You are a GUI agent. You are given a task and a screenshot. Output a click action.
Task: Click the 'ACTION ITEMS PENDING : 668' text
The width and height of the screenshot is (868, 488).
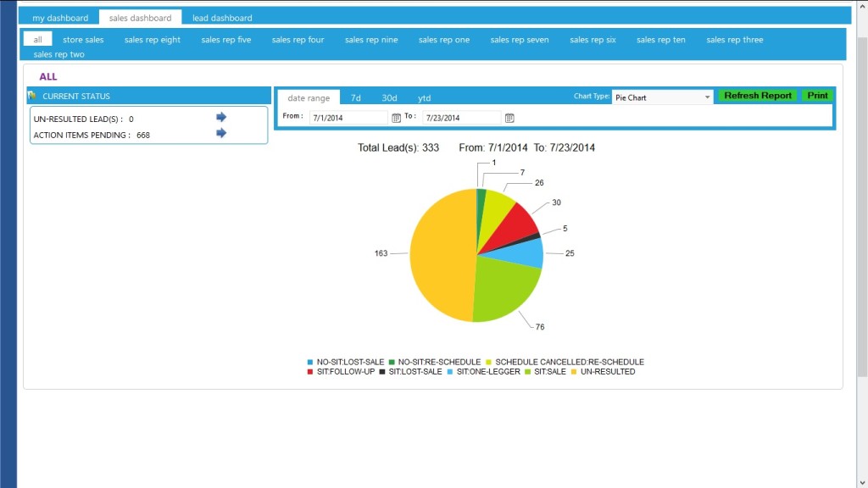92,135
